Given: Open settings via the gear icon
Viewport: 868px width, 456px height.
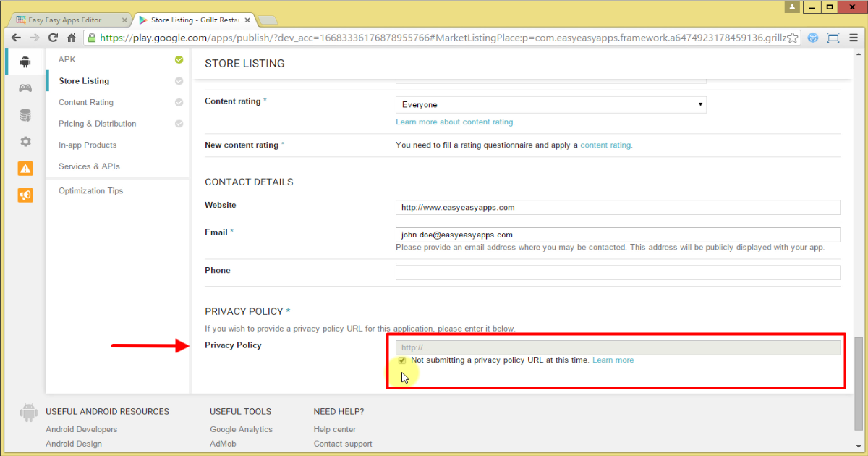Looking at the screenshot, I should [25, 141].
